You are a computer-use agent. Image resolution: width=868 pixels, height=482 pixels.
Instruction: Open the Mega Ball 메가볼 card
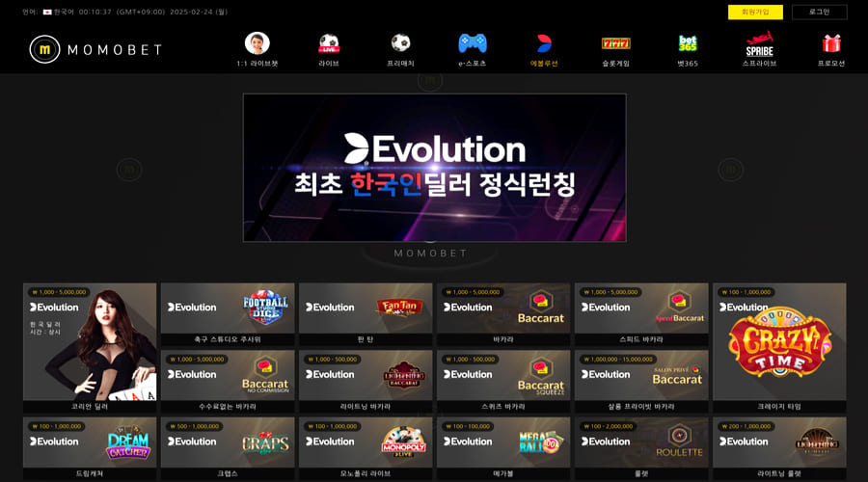tap(503, 448)
